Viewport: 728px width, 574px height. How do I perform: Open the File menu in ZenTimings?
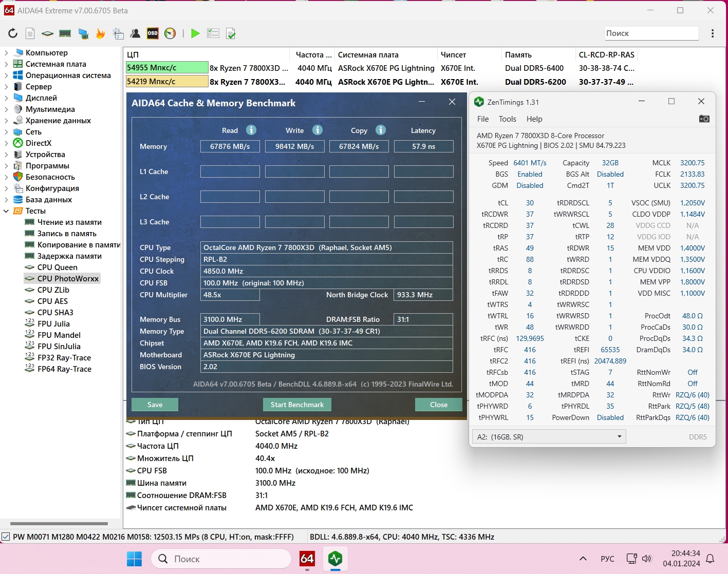pyautogui.click(x=483, y=119)
